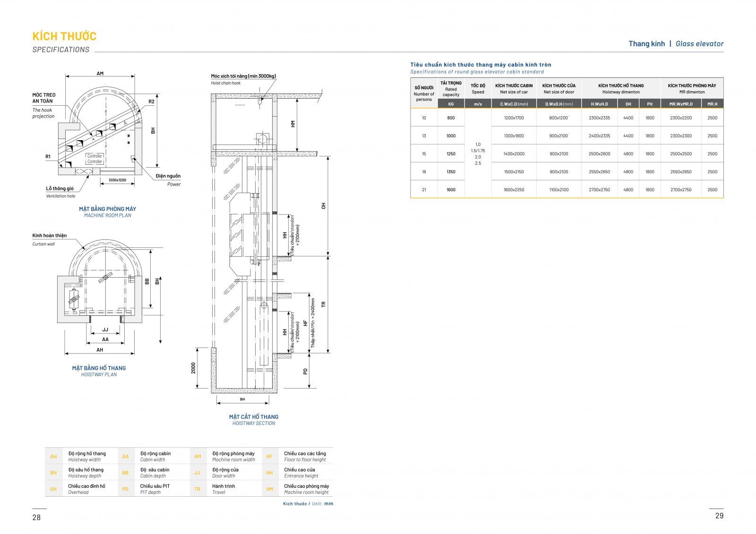Click the Glass elevator header text

pyautogui.click(x=699, y=44)
